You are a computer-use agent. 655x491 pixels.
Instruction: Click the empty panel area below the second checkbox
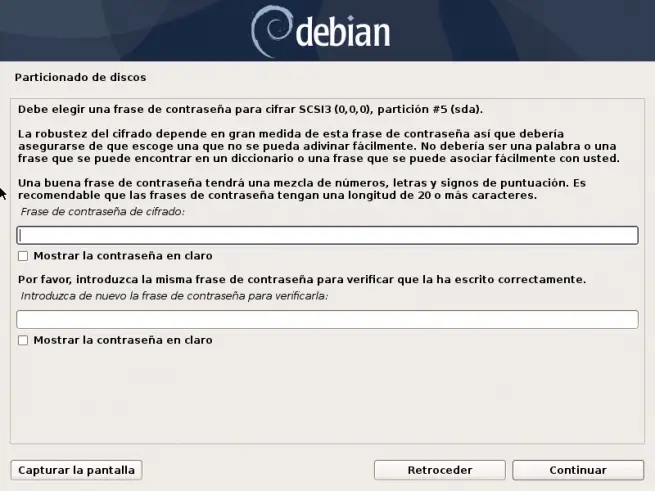click(x=328, y=395)
